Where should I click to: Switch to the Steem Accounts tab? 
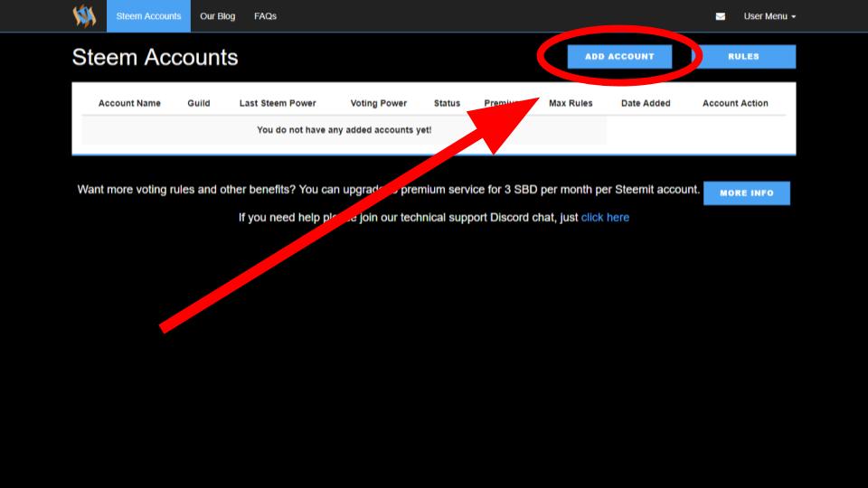click(148, 16)
